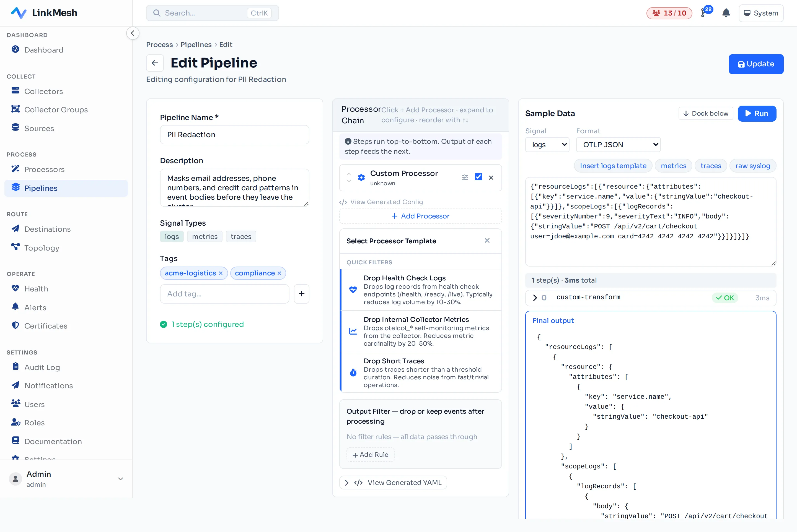The image size is (797, 532).
Task: Remove the Custom Processor with its X
Action: coord(491,178)
